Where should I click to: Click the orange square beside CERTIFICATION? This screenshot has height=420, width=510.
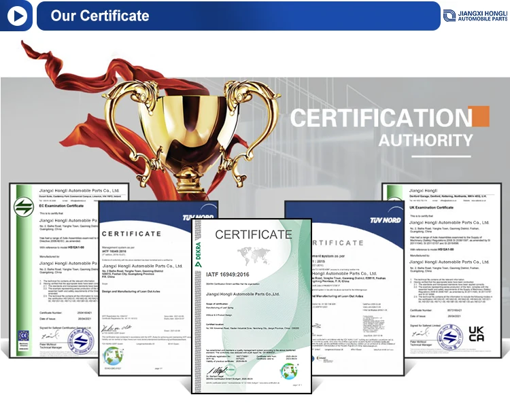pos(479,116)
